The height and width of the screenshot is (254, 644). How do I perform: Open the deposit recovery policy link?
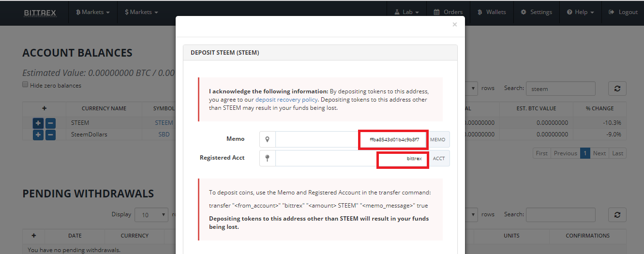[x=286, y=100]
